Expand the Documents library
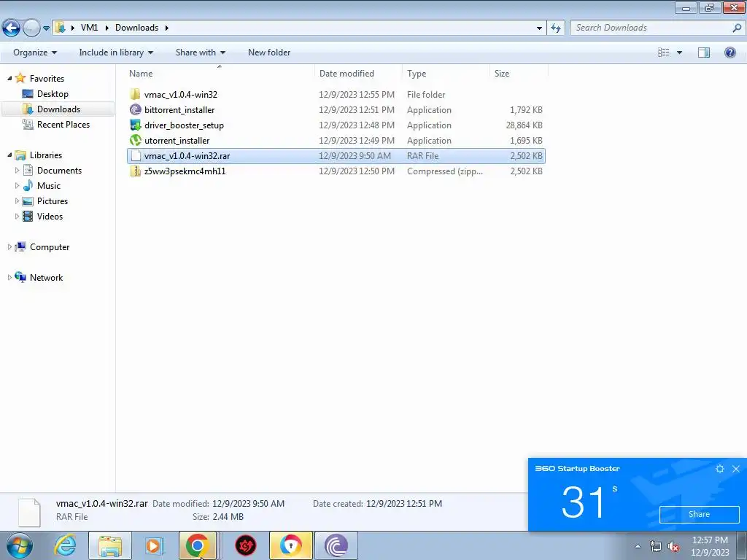The image size is (747, 560). click(18, 170)
